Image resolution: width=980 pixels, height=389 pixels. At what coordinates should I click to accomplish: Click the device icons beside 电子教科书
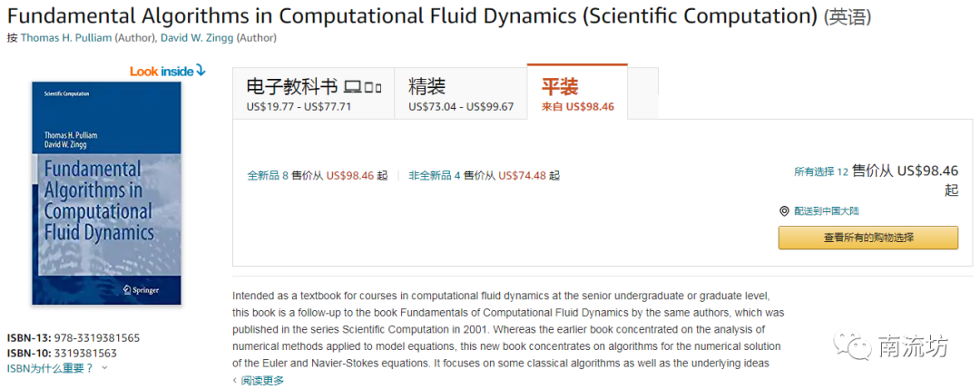point(363,87)
